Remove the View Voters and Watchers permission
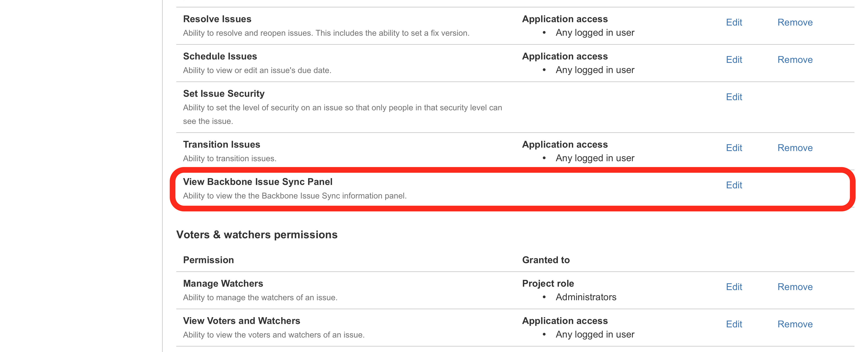The image size is (868, 352). [x=795, y=324]
